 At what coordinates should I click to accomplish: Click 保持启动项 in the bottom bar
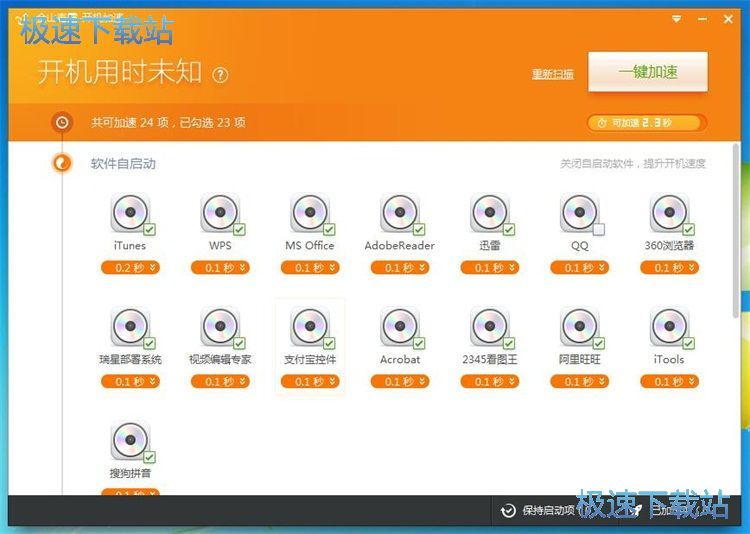click(548, 511)
